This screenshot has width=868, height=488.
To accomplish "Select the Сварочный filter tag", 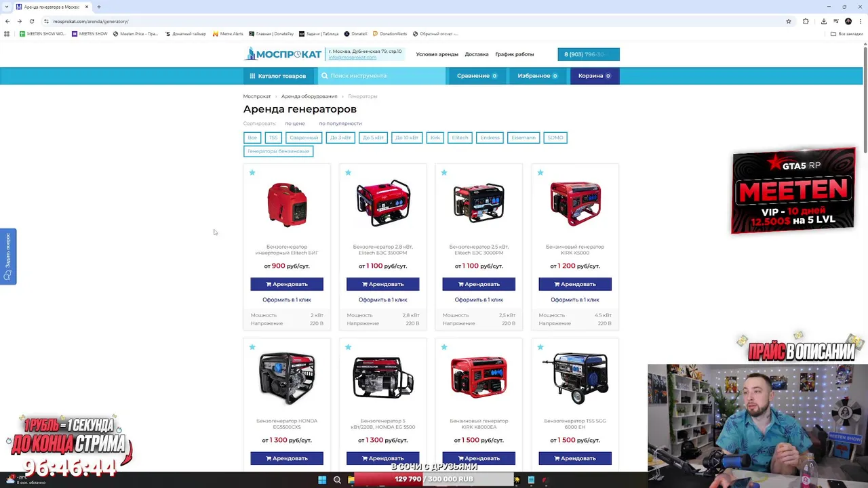I will click(x=304, y=138).
